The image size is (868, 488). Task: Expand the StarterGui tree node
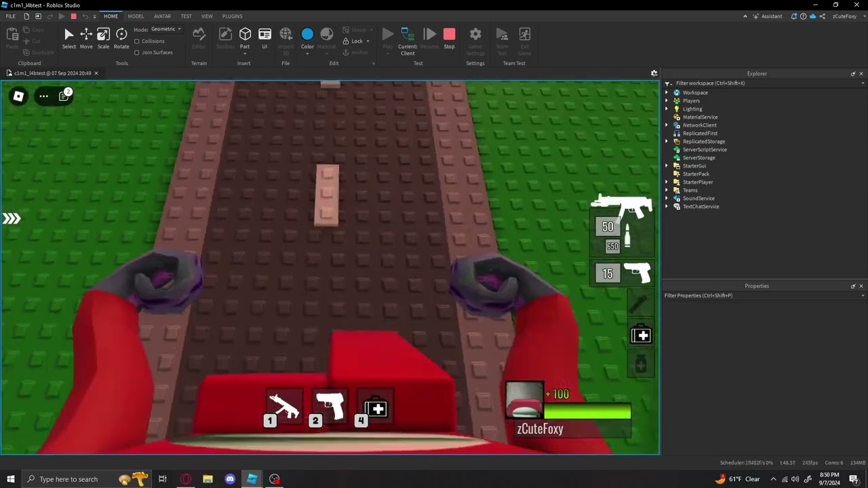pyautogui.click(x=667, y=166)
